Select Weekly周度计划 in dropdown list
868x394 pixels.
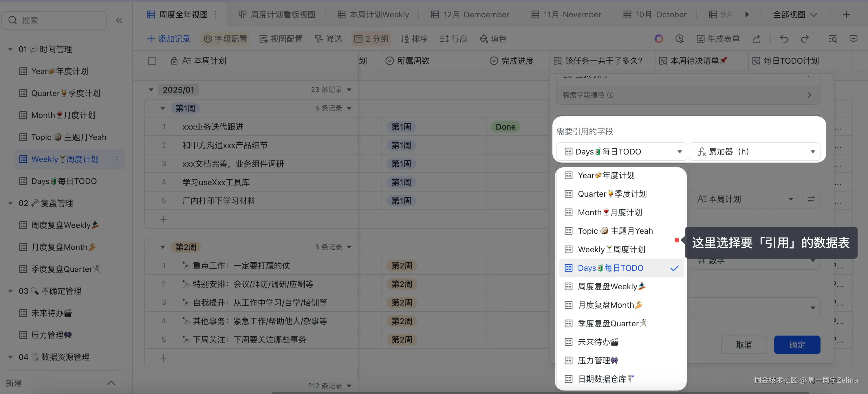tap(621, 250)
